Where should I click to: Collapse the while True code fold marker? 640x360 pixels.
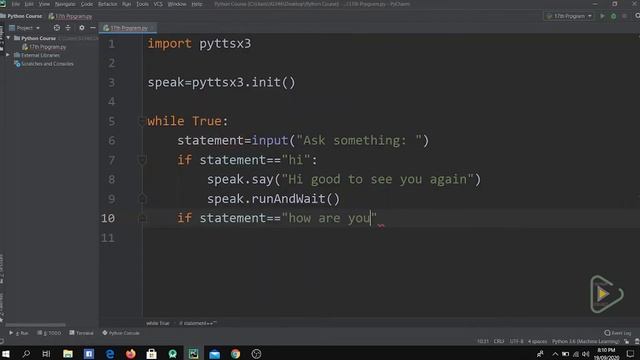click(x=142, y=121)
